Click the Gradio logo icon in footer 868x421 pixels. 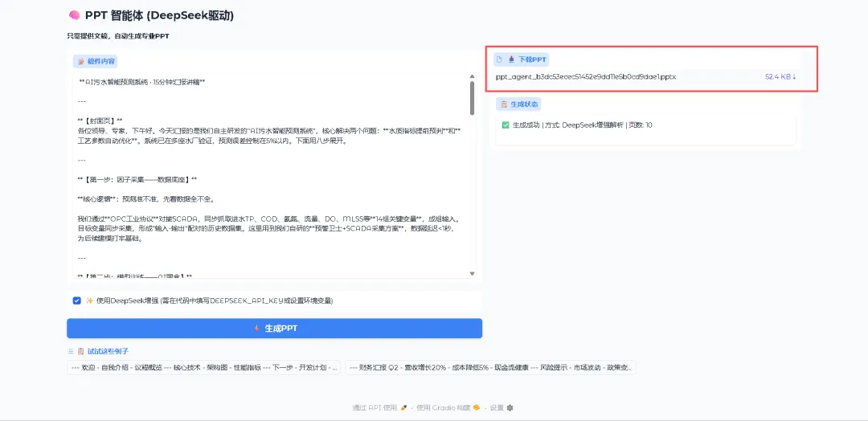[x=476, y=407]
